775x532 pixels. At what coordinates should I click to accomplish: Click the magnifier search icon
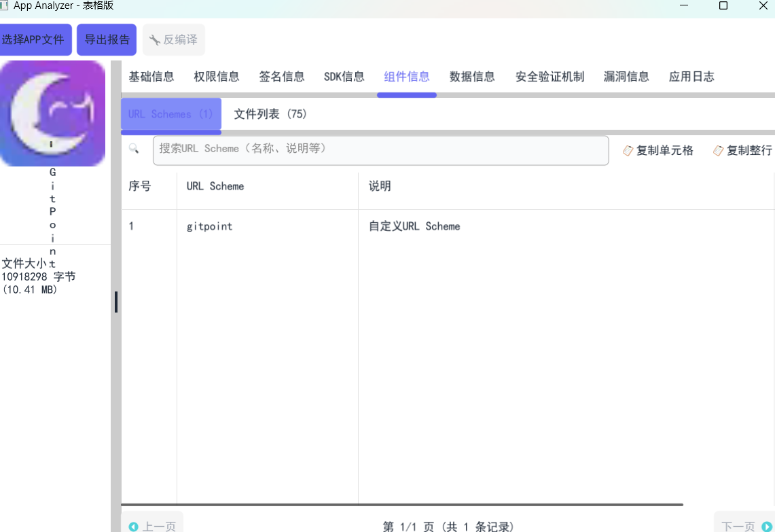click(x=134, y=148)
